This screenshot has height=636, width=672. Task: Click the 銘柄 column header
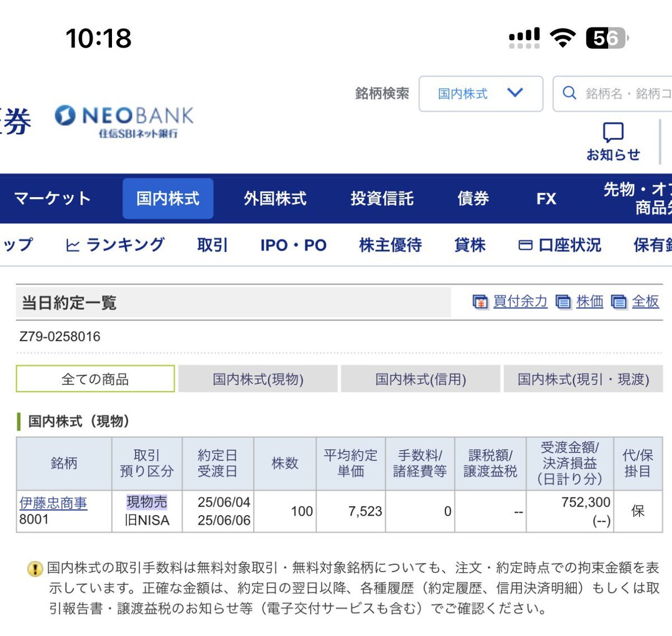point(64,464)
